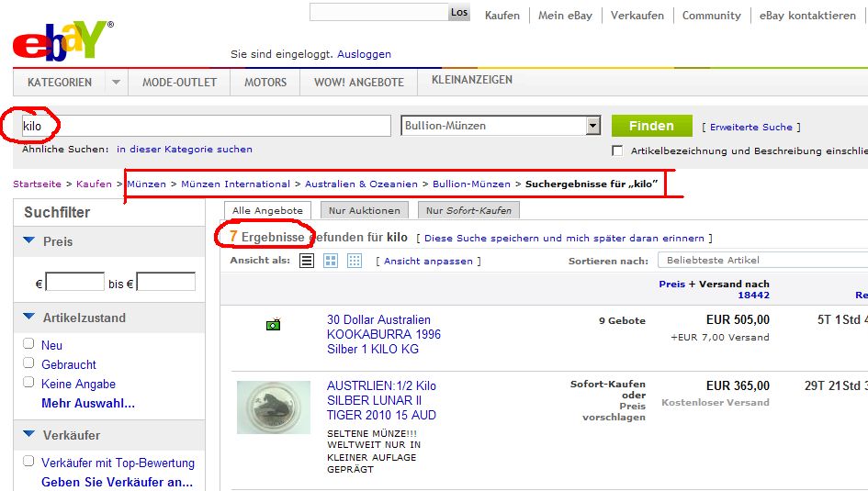Image resolution: width=868 pixels, height=491 pixels.
Task: Click '9 Gebote' bid count
Action: pyautogui.click(x=622, y=320)
